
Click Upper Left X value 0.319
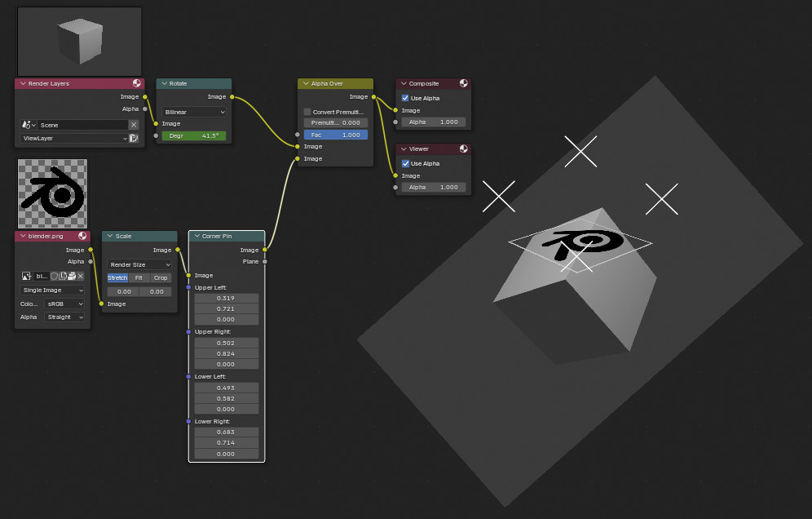(x=227, y=298)
